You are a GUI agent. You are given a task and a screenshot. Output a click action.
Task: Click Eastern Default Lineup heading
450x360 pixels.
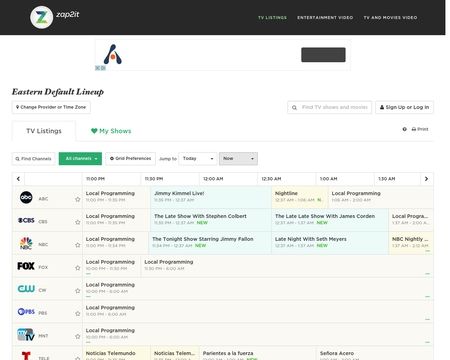pyautogui.click(x=58, y=92)
